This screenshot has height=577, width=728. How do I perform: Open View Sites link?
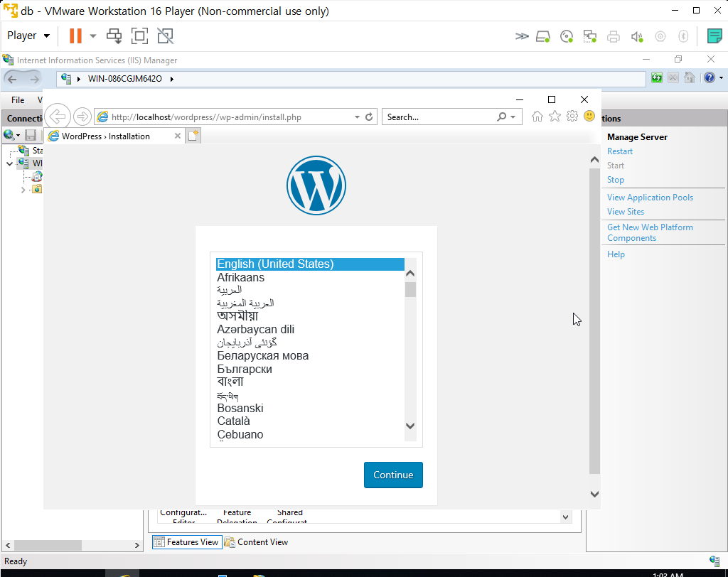tap(626, 212)
